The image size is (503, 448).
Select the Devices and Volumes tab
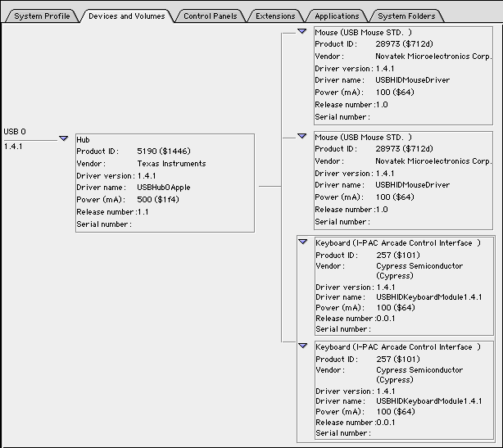click(126, 16)
